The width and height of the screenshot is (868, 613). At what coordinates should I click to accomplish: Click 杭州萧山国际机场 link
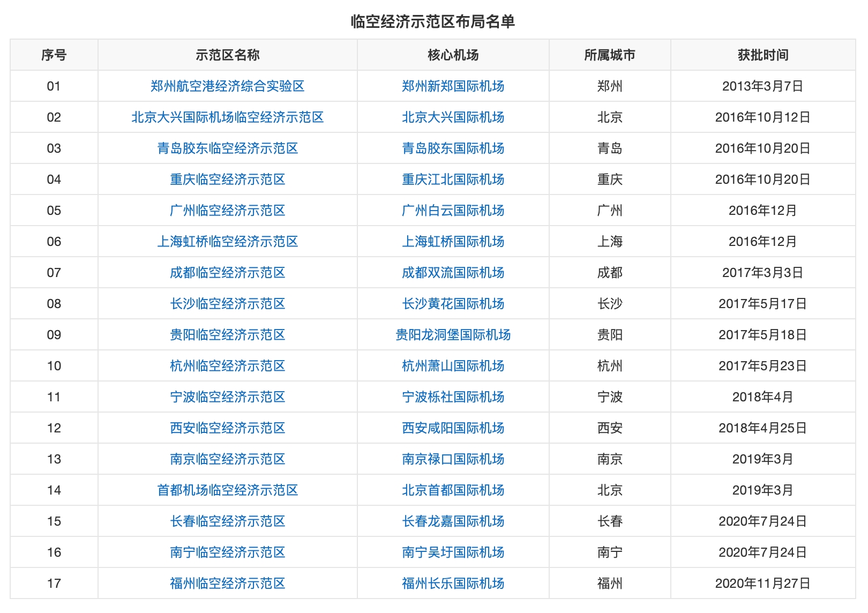(x=453, y=366)
